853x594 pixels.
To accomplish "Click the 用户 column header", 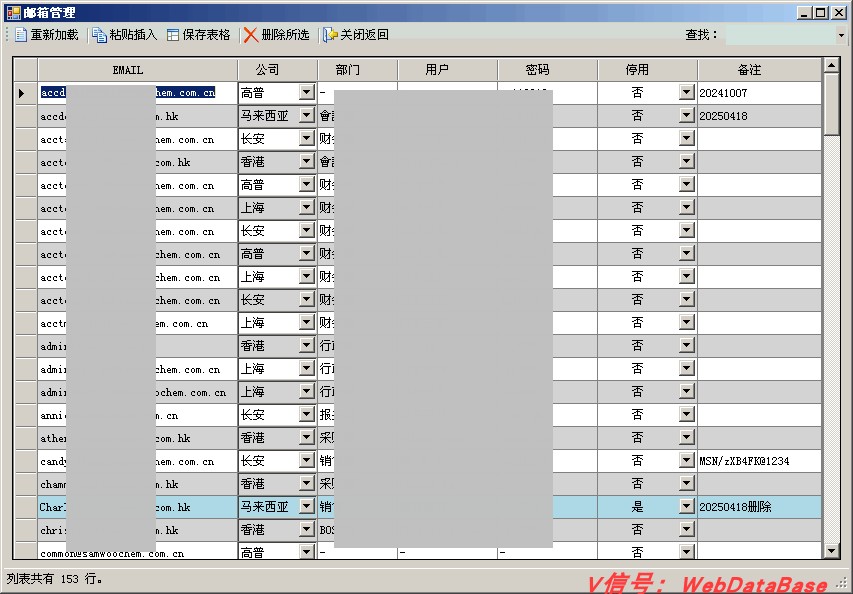I will pos(447,70).
